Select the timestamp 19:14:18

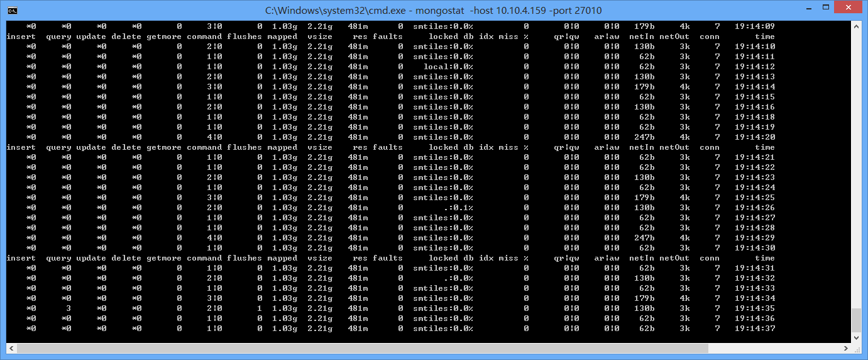pos(754,117)
